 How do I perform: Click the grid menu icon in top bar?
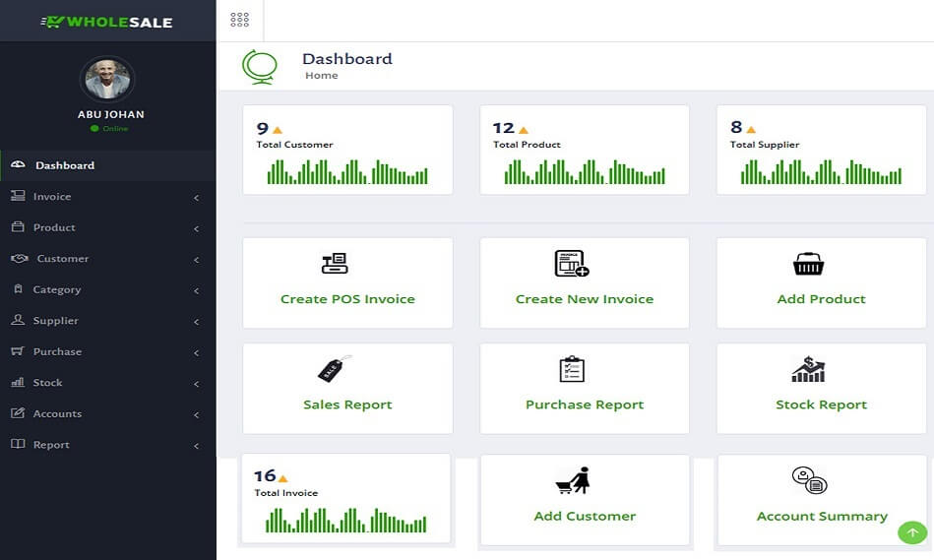tap(239, 20)
